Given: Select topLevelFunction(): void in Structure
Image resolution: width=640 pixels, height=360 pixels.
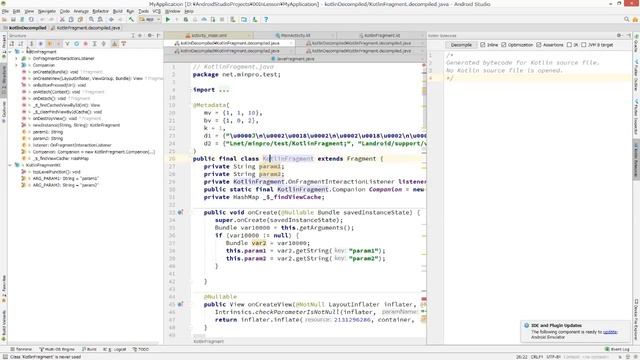Looking at the screenshot, I should click(56, 172).
